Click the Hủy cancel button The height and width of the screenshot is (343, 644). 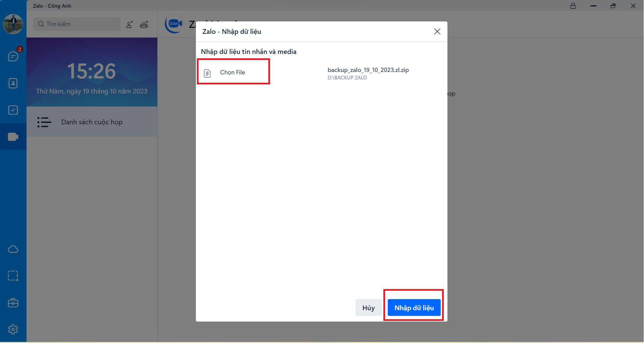click(368, 307)
